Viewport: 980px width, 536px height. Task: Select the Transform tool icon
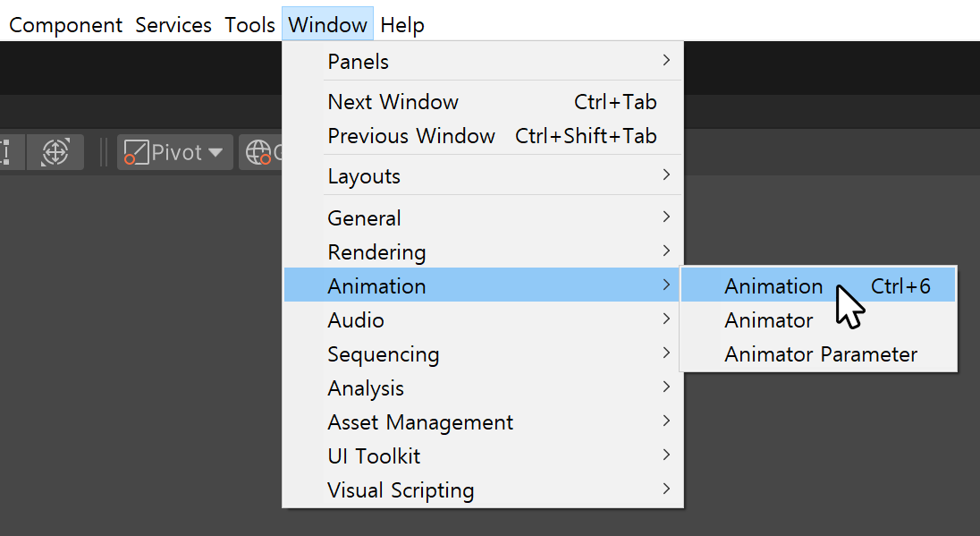click(55, 153)
